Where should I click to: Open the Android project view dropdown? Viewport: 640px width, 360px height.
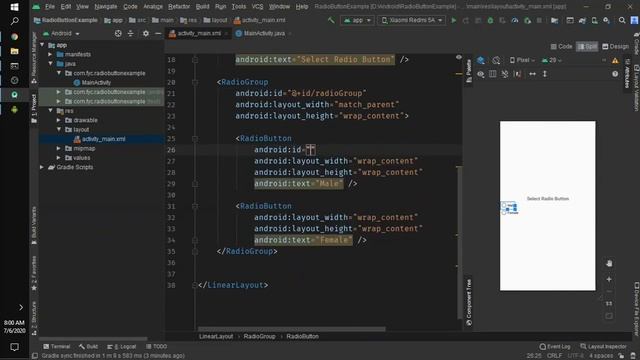tap(61, 33)
